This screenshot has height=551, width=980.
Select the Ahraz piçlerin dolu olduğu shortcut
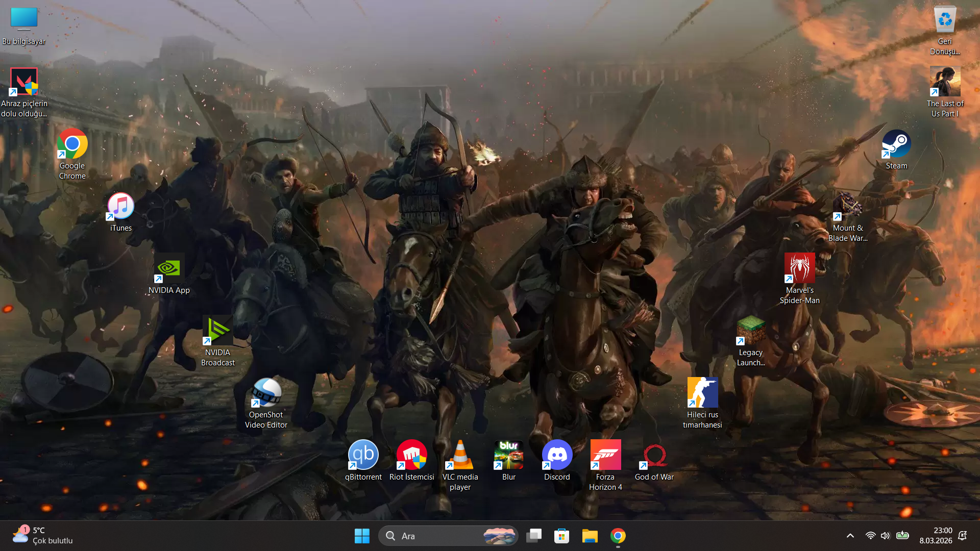pos(24,93)
